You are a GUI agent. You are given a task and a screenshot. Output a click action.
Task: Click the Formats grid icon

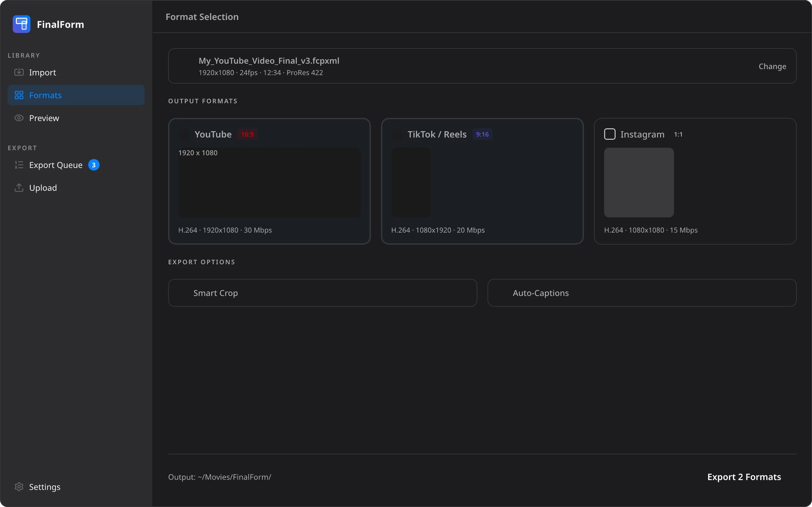pyautogui.click(x=19, y=95)
